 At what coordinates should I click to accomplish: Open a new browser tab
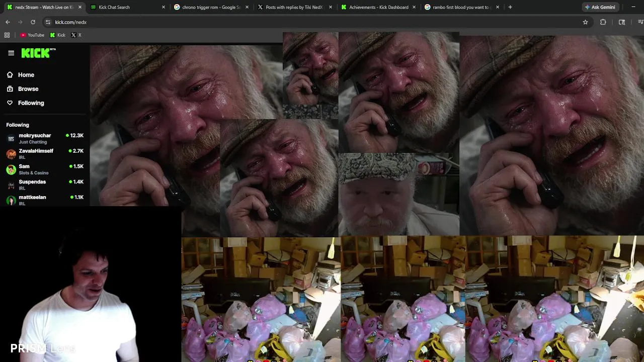(x=510, y=7)
